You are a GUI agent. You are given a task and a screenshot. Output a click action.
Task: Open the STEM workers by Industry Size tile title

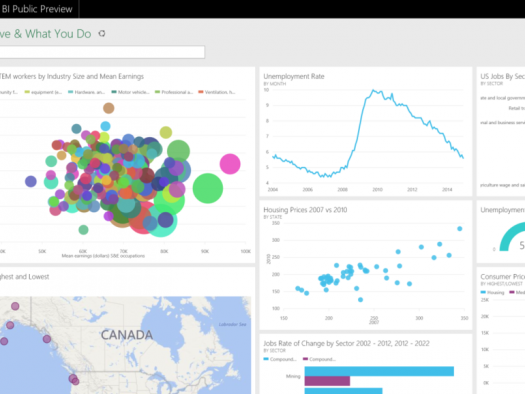point(72,76)
